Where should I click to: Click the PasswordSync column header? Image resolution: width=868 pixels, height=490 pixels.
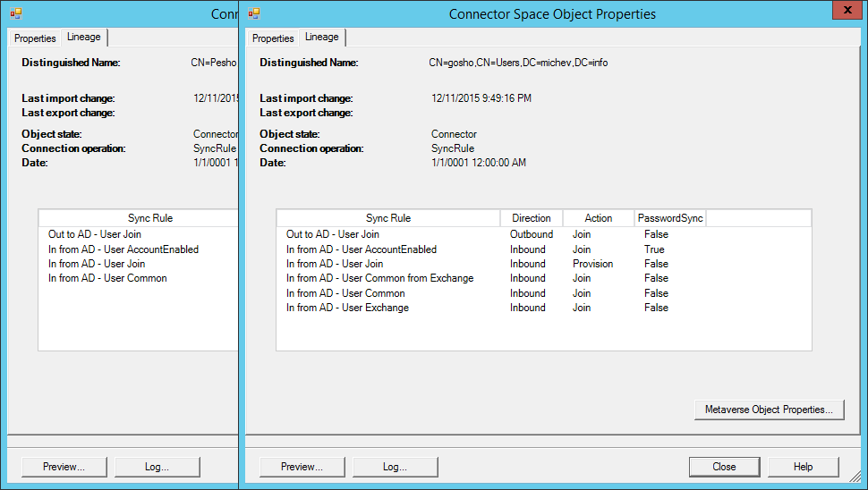coord(670,218)
